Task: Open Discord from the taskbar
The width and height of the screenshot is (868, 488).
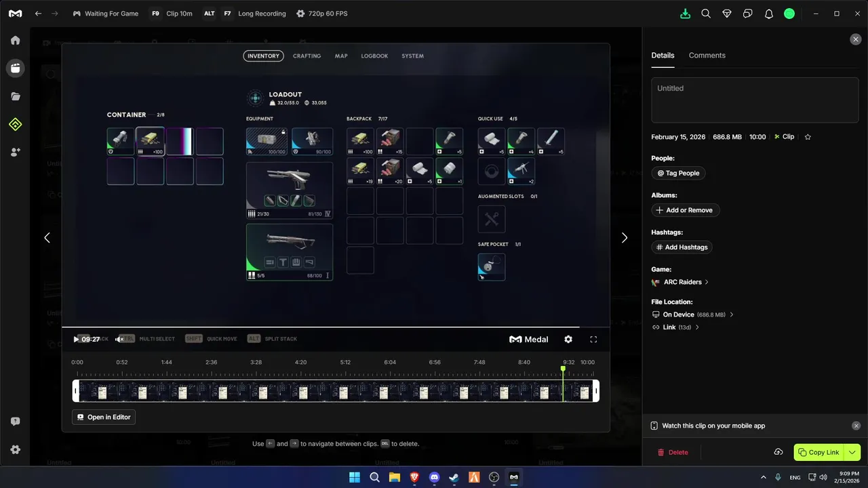Action: (x=435, y=477)
